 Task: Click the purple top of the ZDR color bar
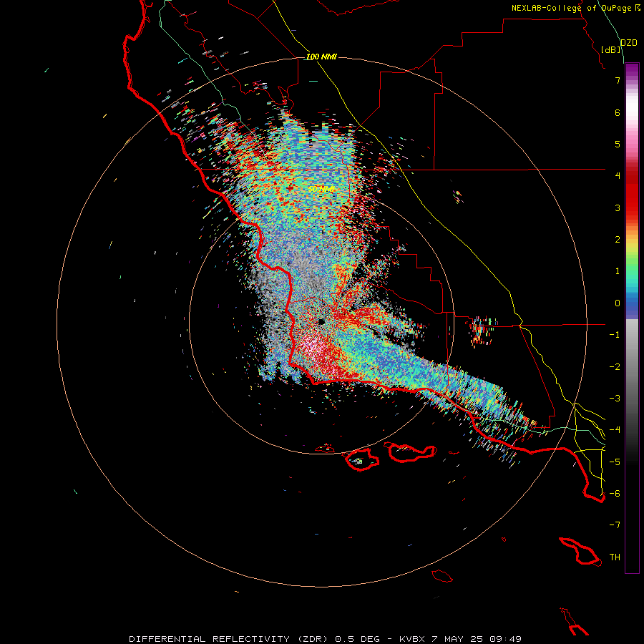point(632,70)
